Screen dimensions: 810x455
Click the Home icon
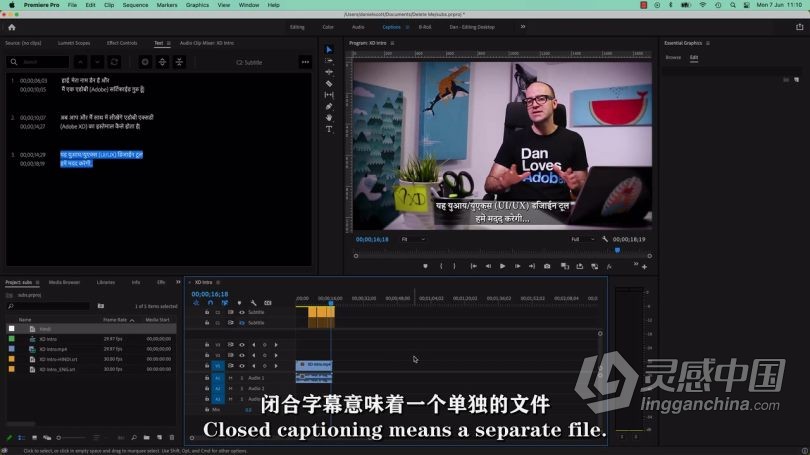pos(12,27)
